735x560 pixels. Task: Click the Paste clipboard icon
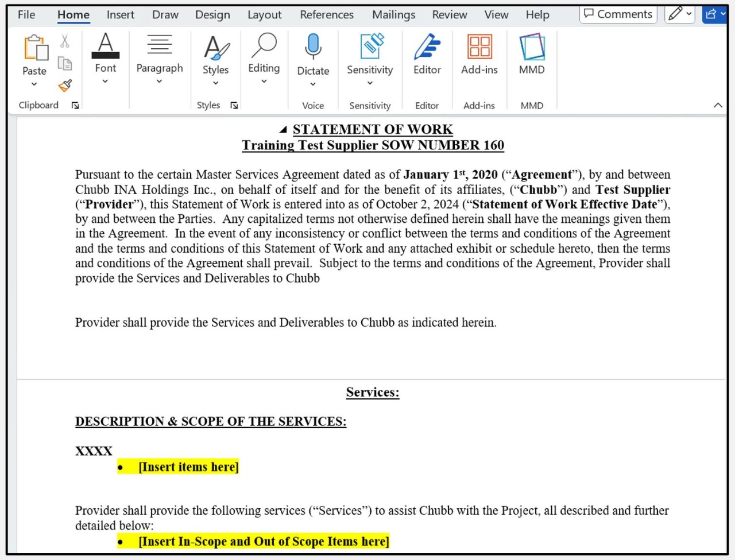(35, 48)
